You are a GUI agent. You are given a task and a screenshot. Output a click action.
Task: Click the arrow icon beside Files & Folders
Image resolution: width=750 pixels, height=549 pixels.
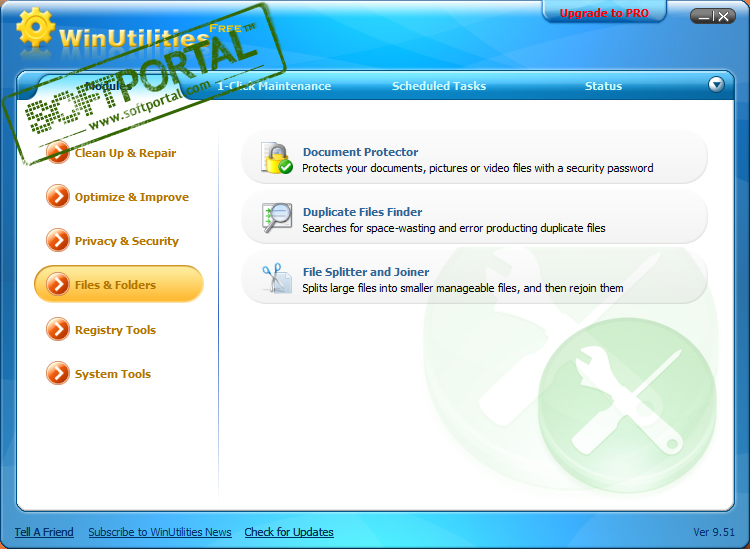click(x=58, y=285)
